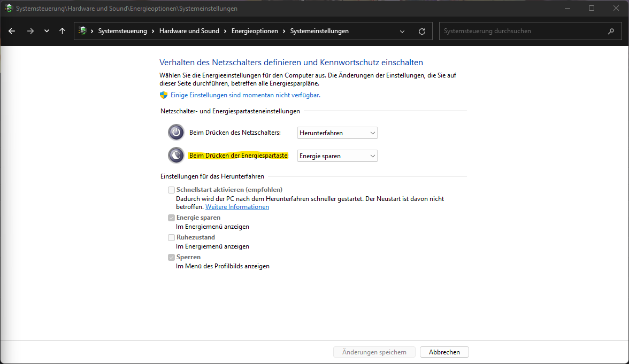
Task: Click the label Beim Drücken des Netzschalters
Action: (235, 133)
